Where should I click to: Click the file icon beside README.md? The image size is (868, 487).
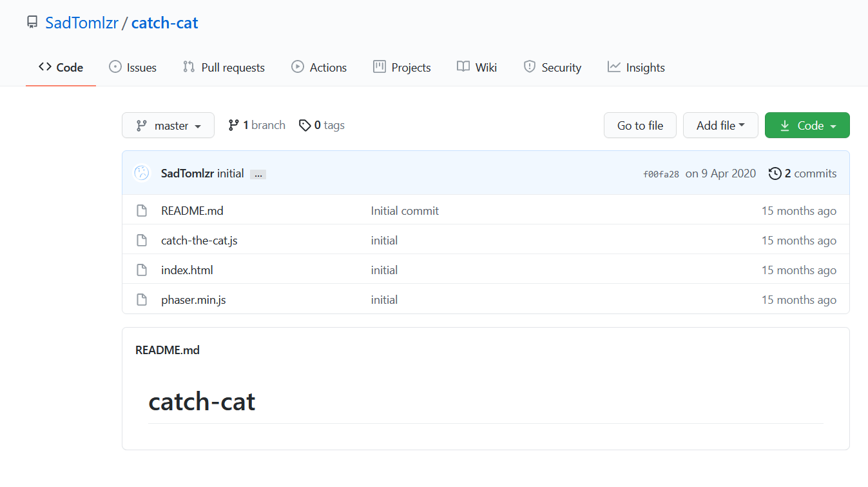pos(142,211)
